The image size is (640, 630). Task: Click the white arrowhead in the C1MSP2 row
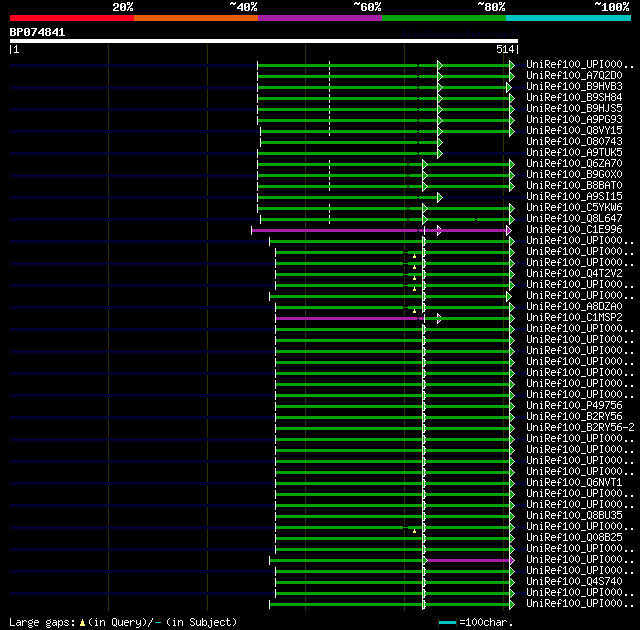pyautogui.click(x=439, y=319)
